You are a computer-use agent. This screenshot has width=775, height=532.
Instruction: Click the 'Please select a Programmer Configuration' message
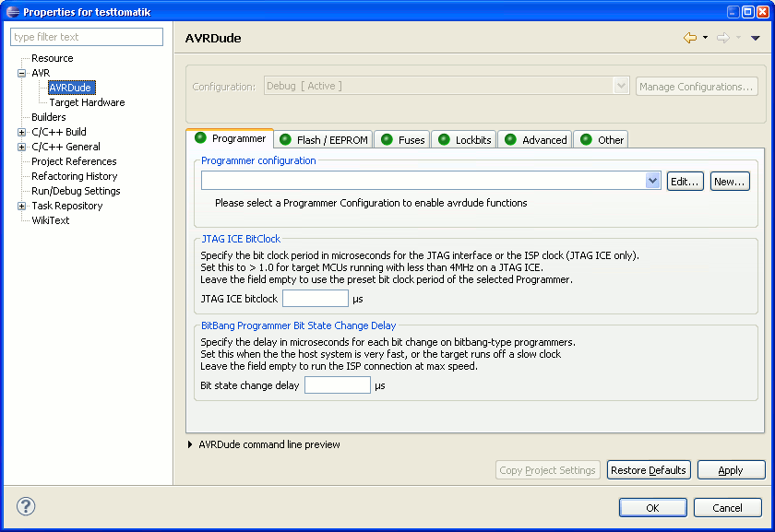[371, 203]
